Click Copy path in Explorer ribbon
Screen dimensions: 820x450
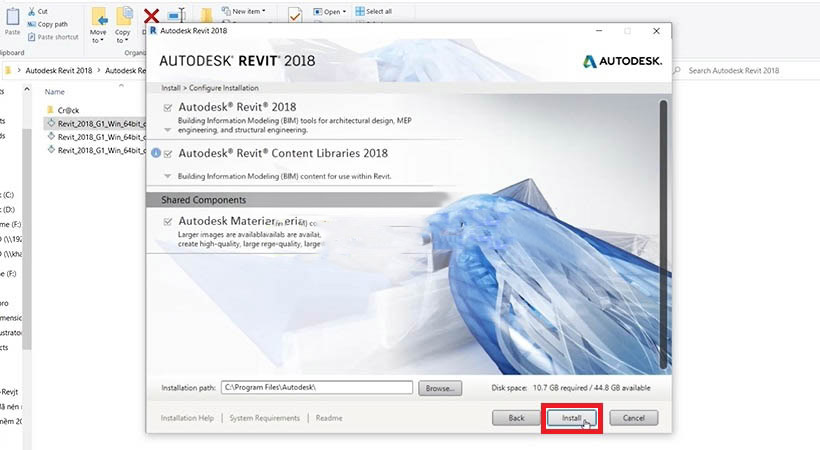click(47, 24)
